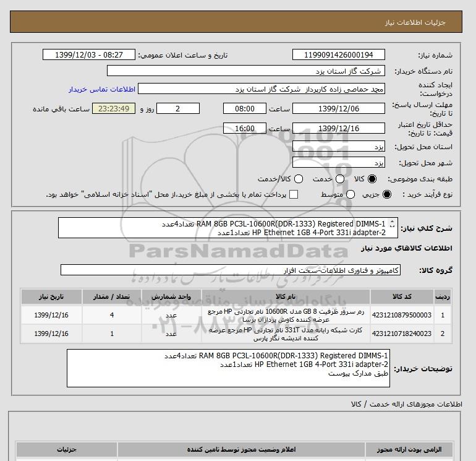The width and height of the screenshot is (476, 461).
Task: Click the network card 331T item name
Action: 286,334
